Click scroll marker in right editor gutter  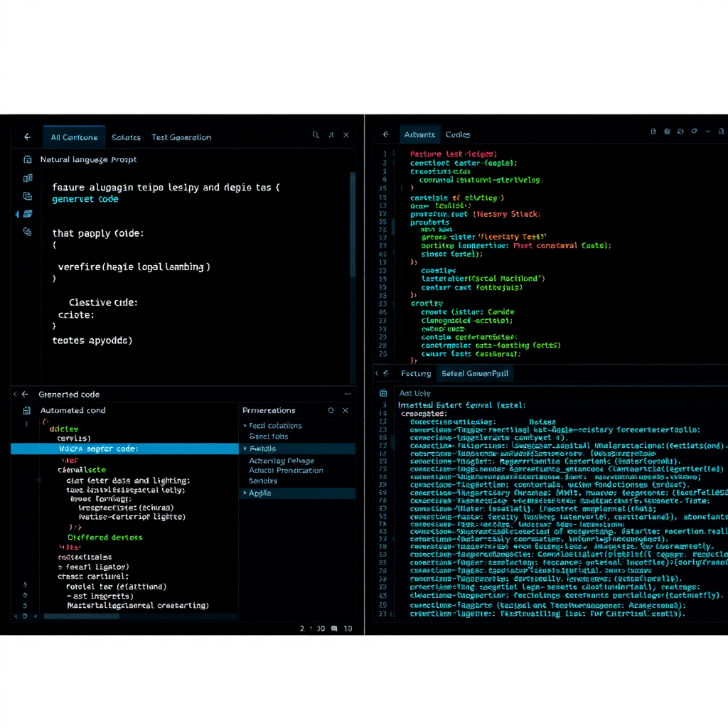pyautogui.click(x=392, y=227)
